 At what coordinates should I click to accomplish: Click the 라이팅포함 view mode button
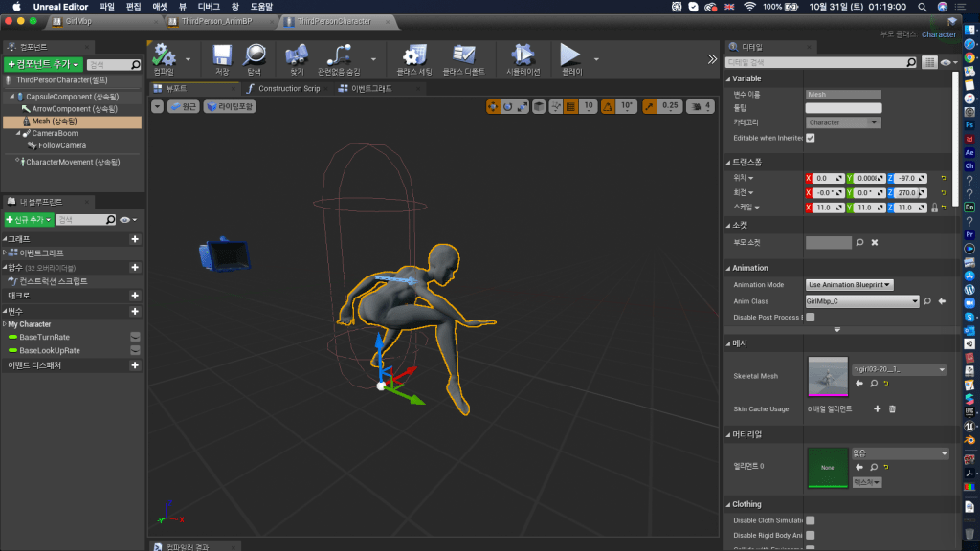point(230,106)
